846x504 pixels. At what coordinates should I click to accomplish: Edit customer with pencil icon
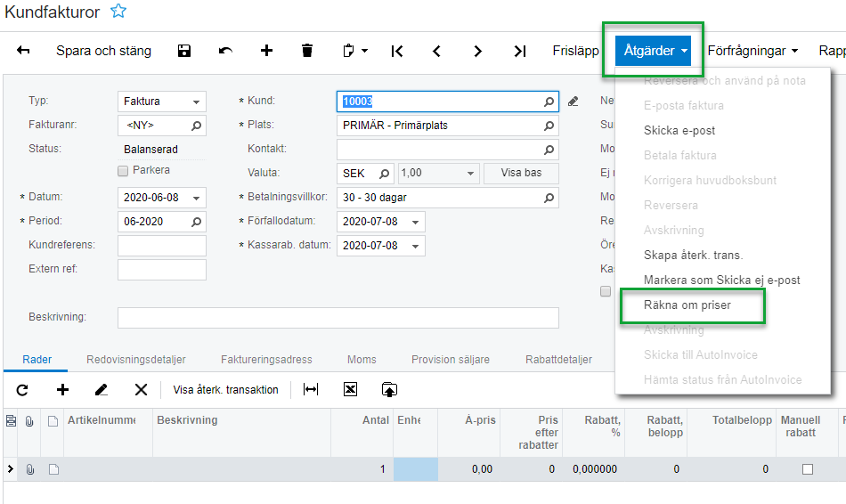[573, 102]
